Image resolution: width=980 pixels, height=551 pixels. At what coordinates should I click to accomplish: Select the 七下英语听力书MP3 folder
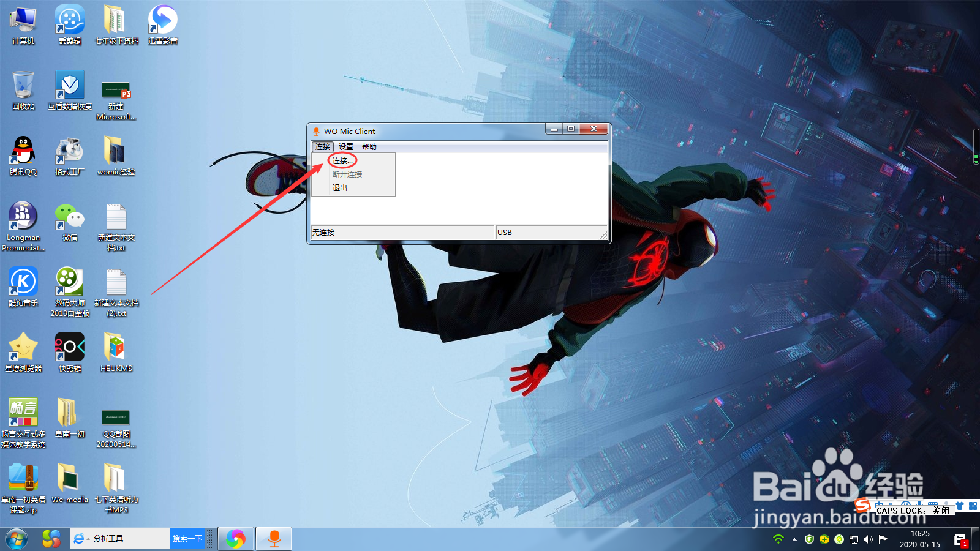pyautogui.click(x=116, y=489)
